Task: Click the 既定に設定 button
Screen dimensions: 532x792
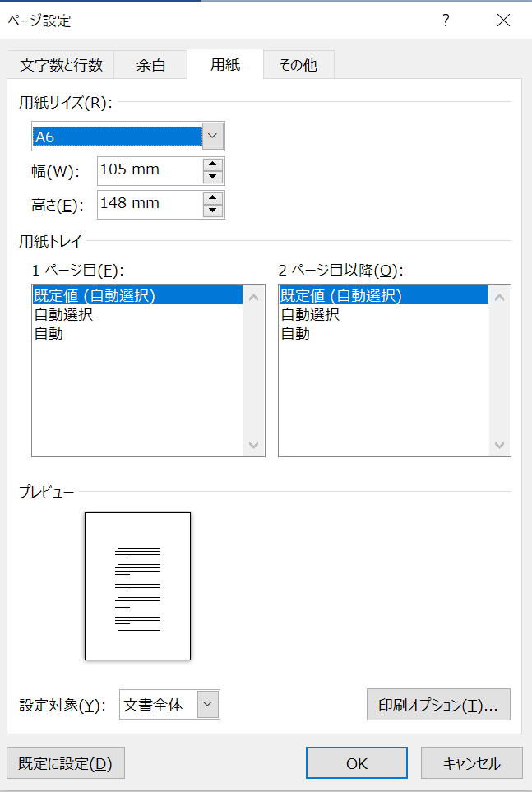Action: coord(66,763)
